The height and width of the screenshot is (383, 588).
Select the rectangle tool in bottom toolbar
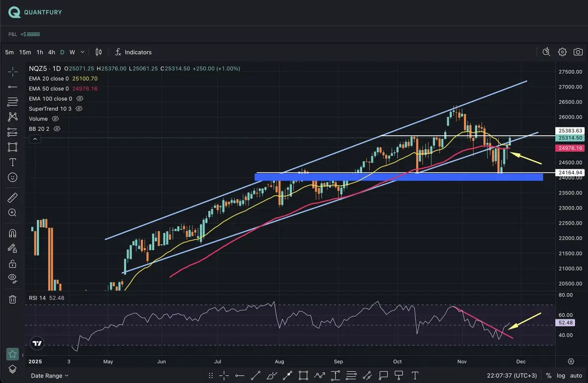tap(303, 376)
